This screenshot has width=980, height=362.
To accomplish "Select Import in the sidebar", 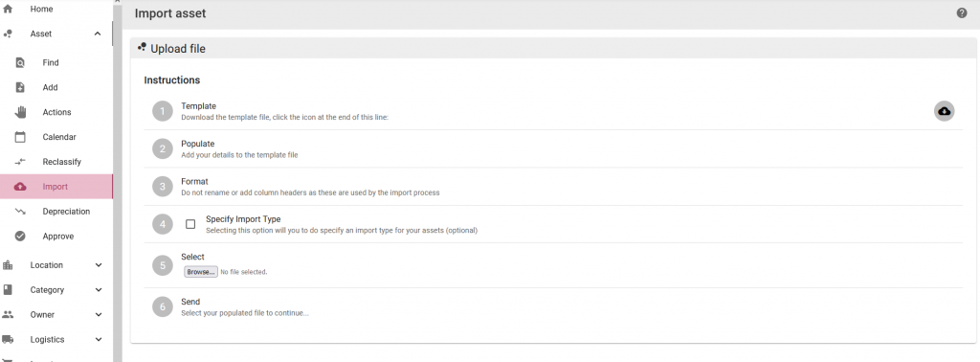I will (56, 187).
